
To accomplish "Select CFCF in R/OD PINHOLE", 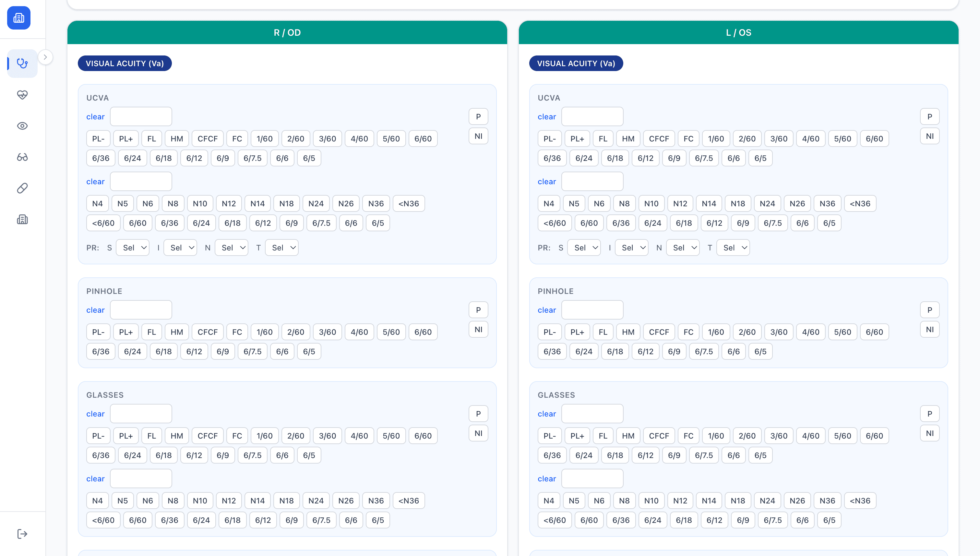I will pos(207,332).
